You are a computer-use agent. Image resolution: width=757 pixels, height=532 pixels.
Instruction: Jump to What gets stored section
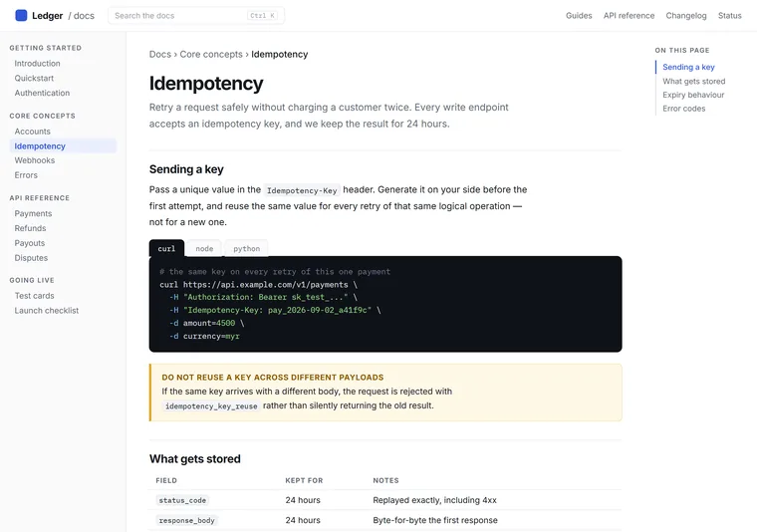coord(694,81)
